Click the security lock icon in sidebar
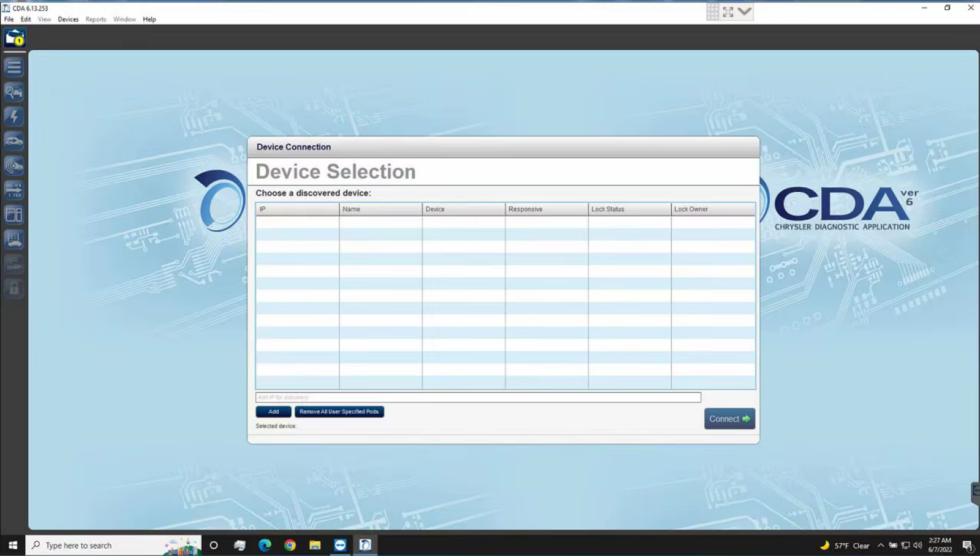Screen dimensions: 980x556 13,288
